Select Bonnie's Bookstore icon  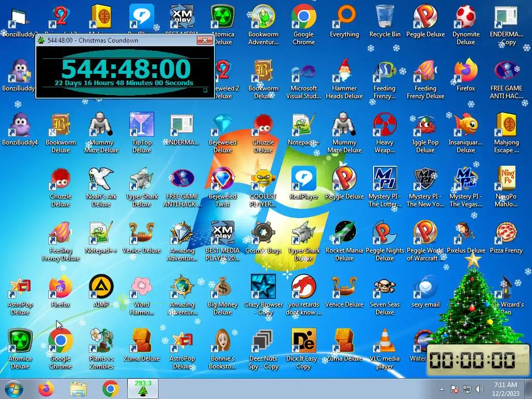tap(222, 349)
